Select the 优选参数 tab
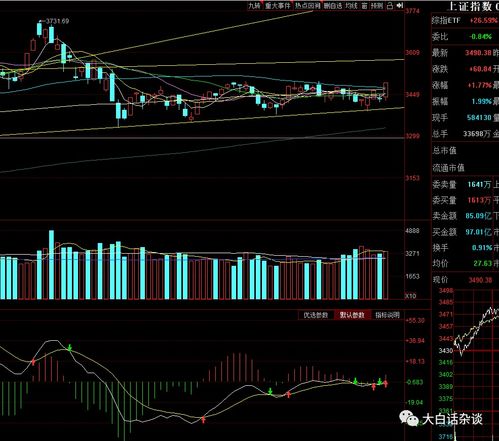The height and width of the screenshot is (441, 499). (x=316, y=315)
